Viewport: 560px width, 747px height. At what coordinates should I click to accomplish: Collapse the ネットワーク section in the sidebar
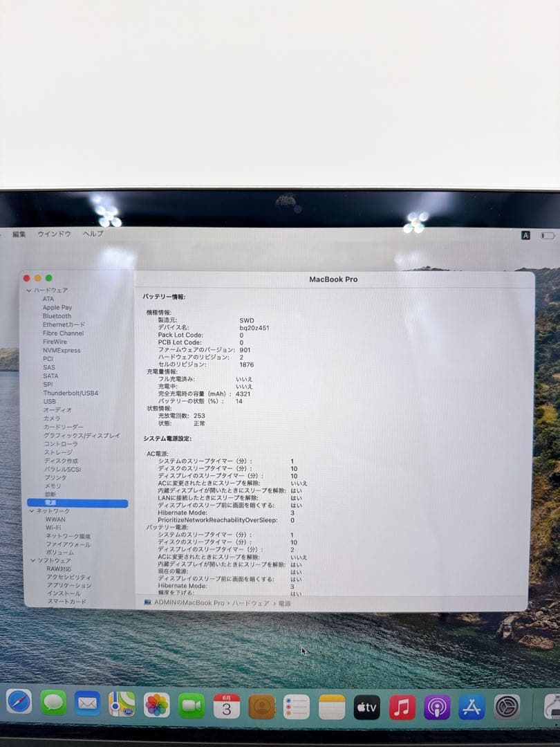(30, 510)
